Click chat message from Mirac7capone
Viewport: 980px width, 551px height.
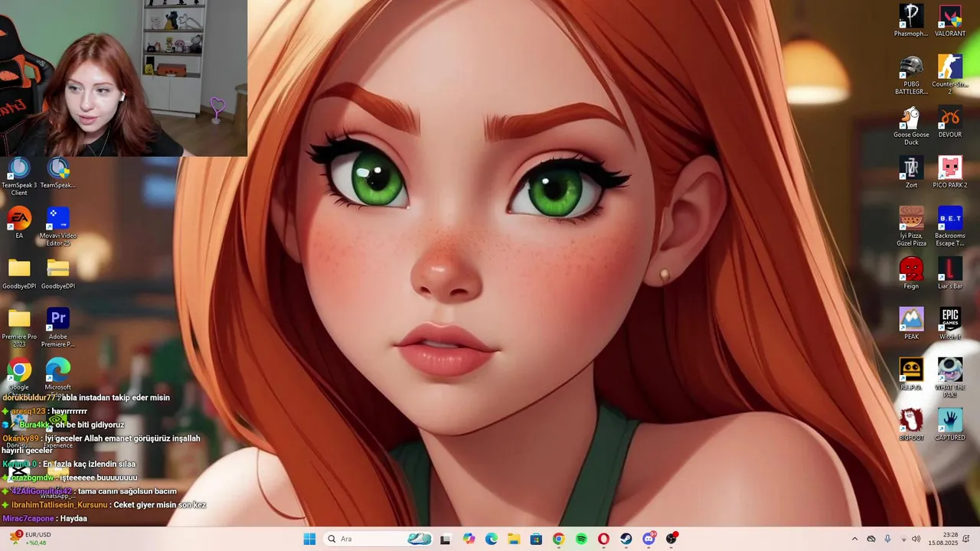(44, 518)
